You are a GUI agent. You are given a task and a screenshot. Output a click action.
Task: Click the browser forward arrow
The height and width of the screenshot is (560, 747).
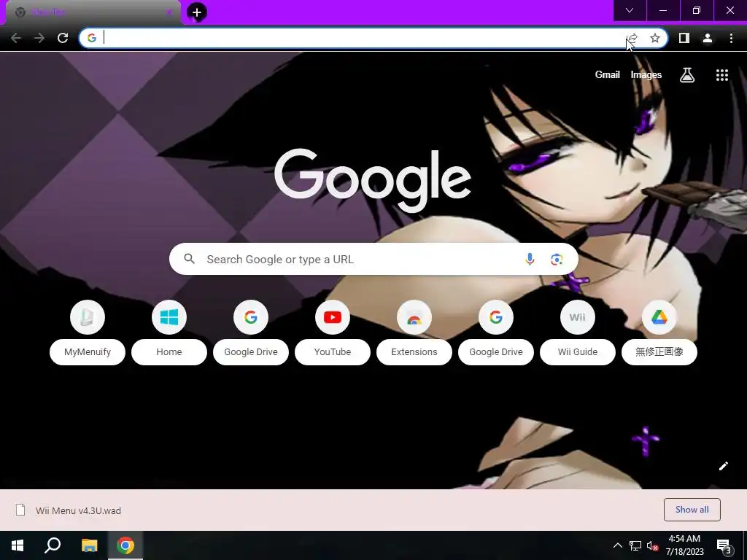tap(39, 38)
